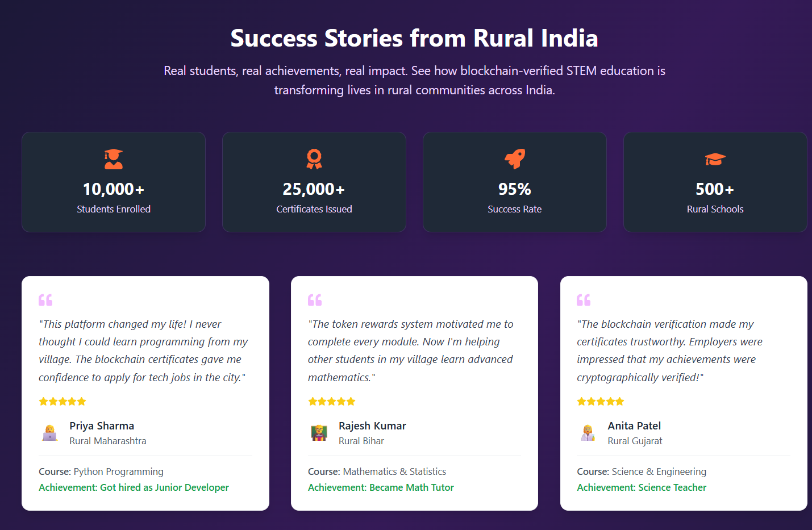Viewport: 812px width, 530px height.
Task: Click the award ribbon icon above Certificates Issued
Action: [x=314, y=159]
